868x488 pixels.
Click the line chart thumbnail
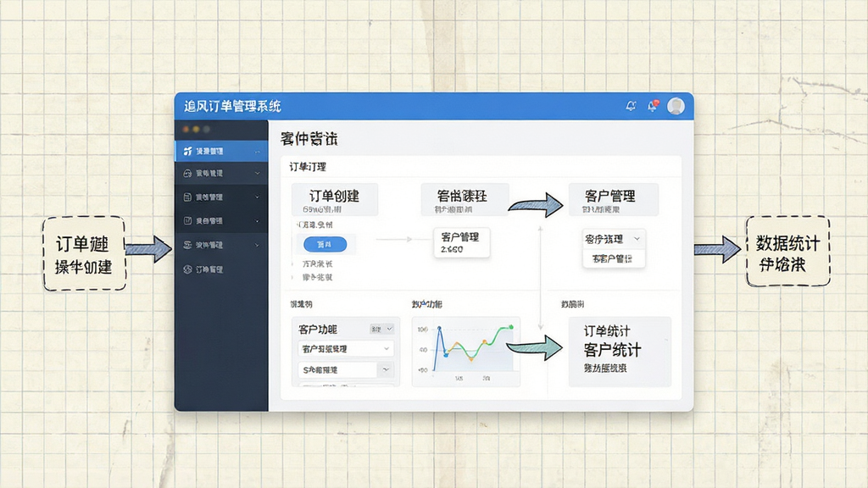[466, 352]
